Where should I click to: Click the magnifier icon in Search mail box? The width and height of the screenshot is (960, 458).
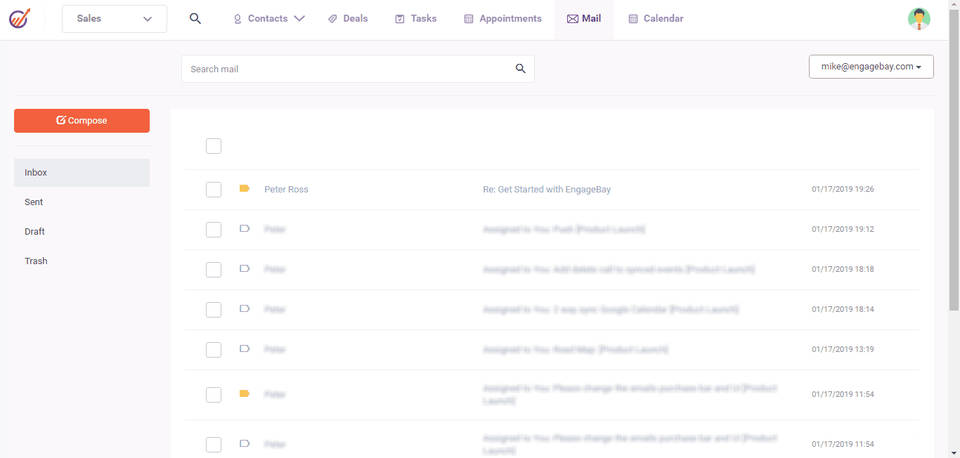click(x=520, y=69)
